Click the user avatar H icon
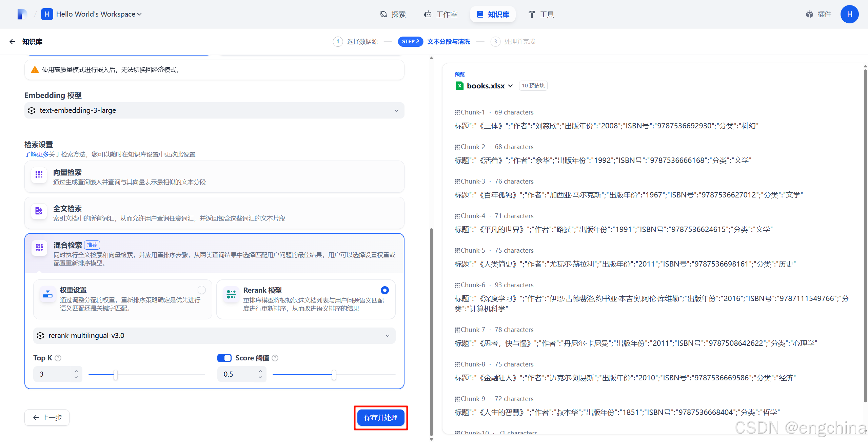Viewport: 868px width, 442px height. coord(849,14)
